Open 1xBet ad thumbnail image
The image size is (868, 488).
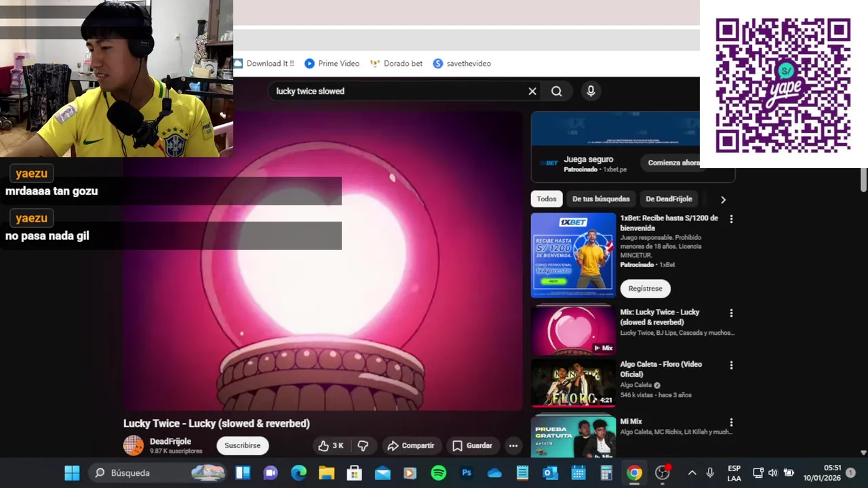pos(573,255)
